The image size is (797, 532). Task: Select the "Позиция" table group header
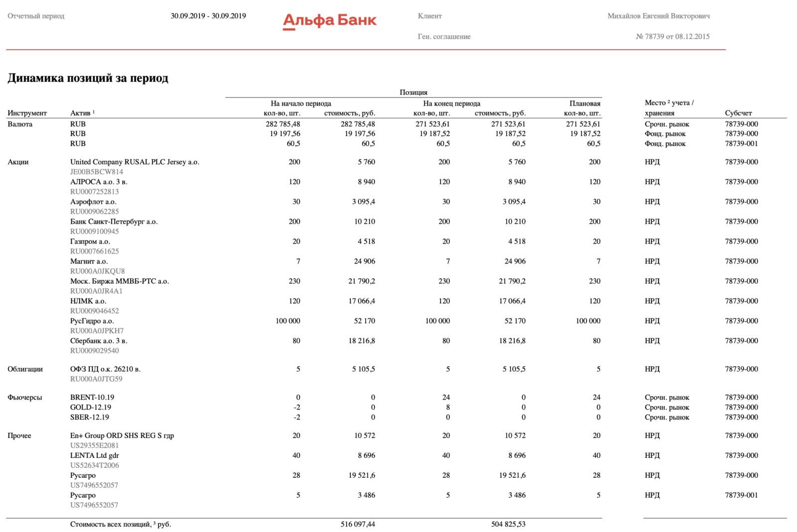tap(413, 92)
